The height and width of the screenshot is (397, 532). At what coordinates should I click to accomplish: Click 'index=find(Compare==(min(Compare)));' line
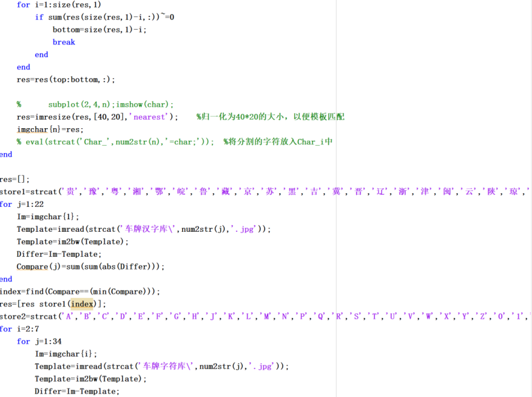point(80,292)
